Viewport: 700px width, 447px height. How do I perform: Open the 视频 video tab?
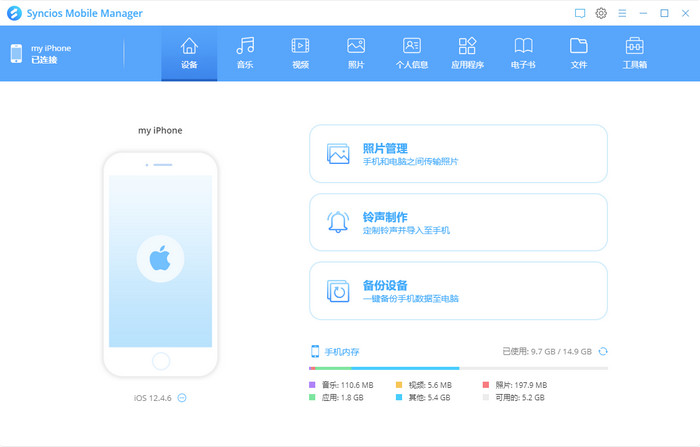pos(300,54)
